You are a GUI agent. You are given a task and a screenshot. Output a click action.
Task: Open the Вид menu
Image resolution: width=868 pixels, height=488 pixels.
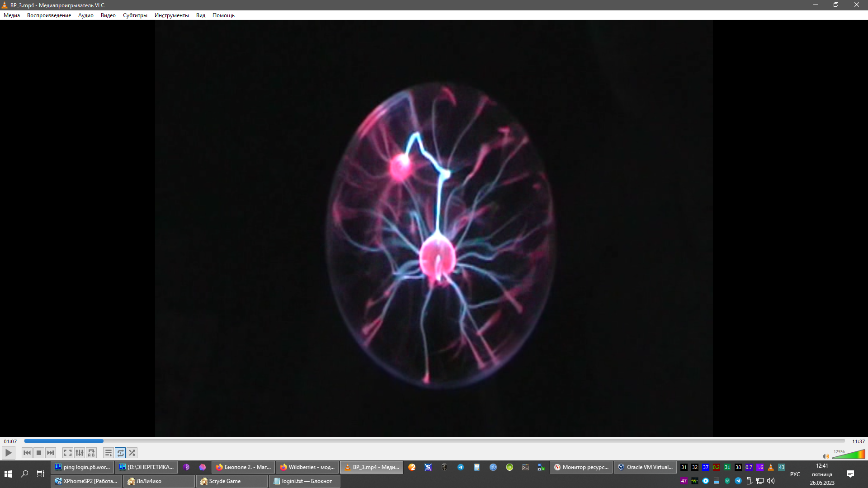pos(200,15)
